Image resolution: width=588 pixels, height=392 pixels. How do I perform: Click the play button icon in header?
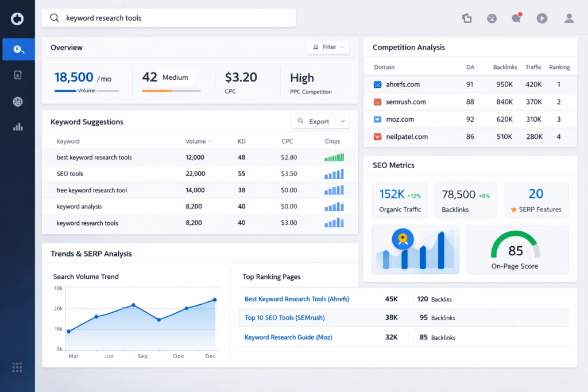pyautogui.click(x=541, y=18)
